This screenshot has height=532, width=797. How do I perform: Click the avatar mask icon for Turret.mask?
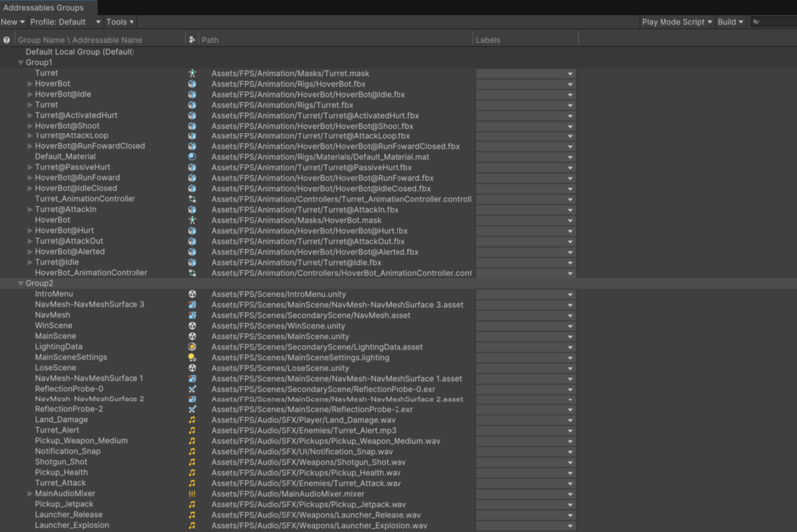pyautogui.click(x=192, y=73)
